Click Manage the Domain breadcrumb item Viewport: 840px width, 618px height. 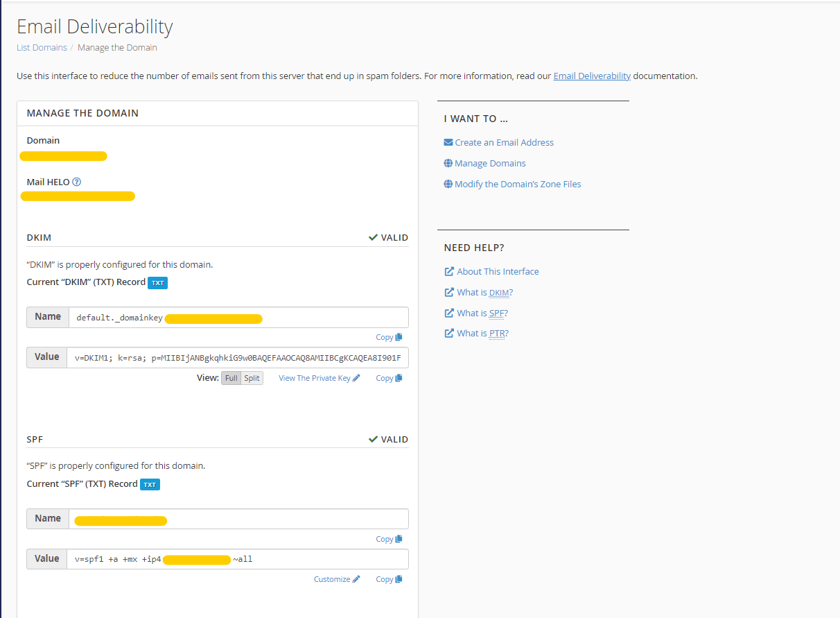click(117, 47)
